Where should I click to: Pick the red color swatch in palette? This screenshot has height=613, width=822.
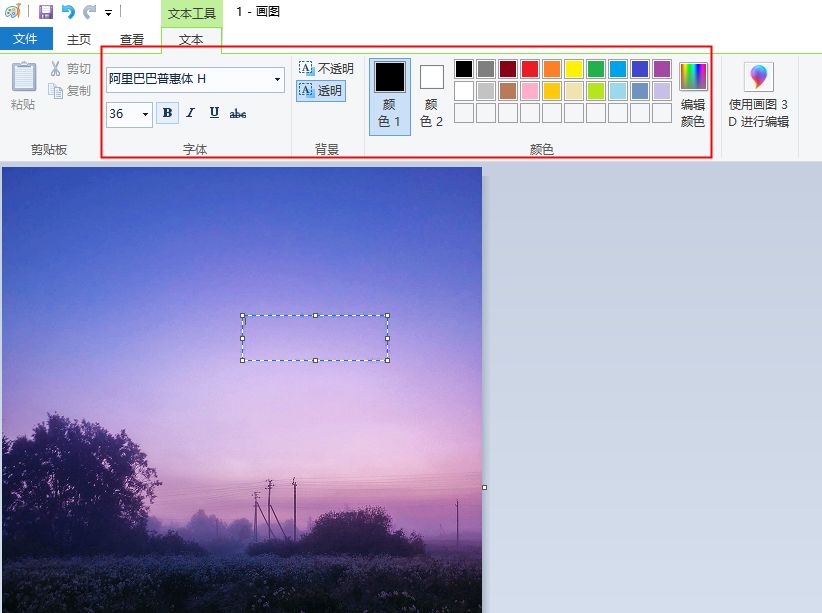[530, 69]
